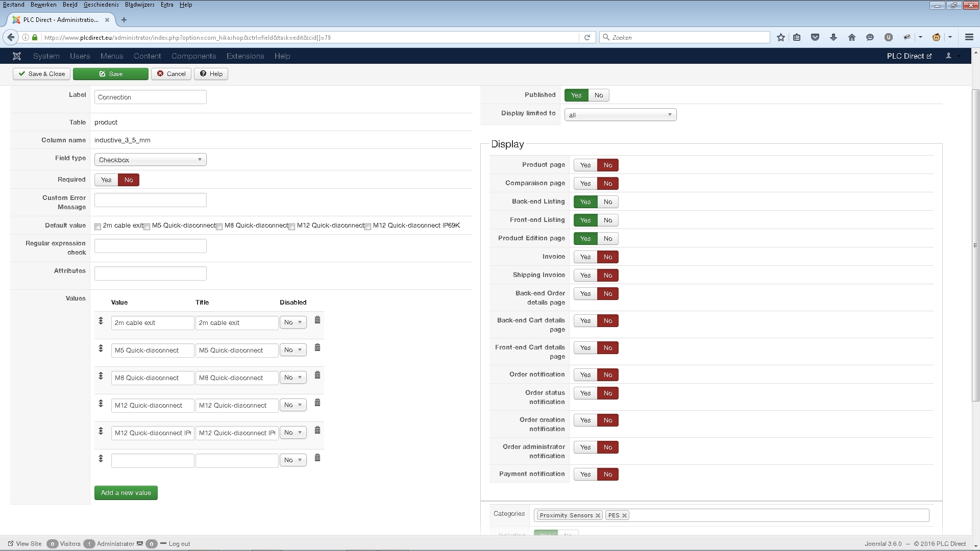Remove Proximity Sensors category tag
Screen dimensions: 980x551
pos(598,515)
